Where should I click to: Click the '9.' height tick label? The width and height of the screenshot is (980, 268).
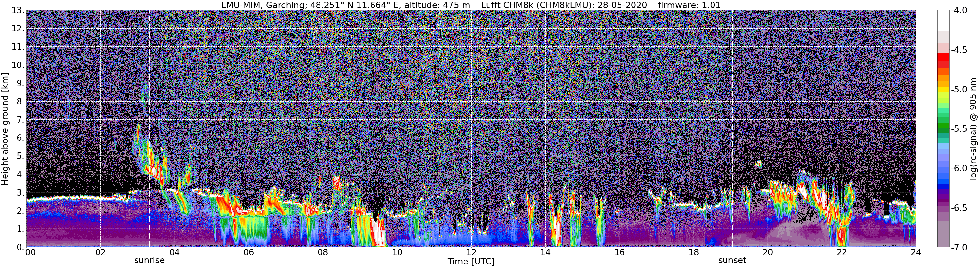tap(20, 83)
